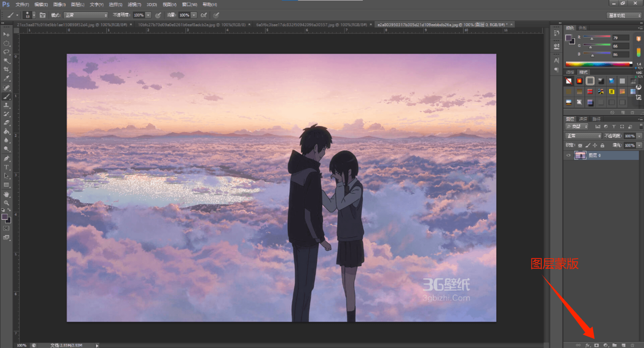Open flow slider arrow
This screenshot has height=348, width=644.
click(194, 15)
